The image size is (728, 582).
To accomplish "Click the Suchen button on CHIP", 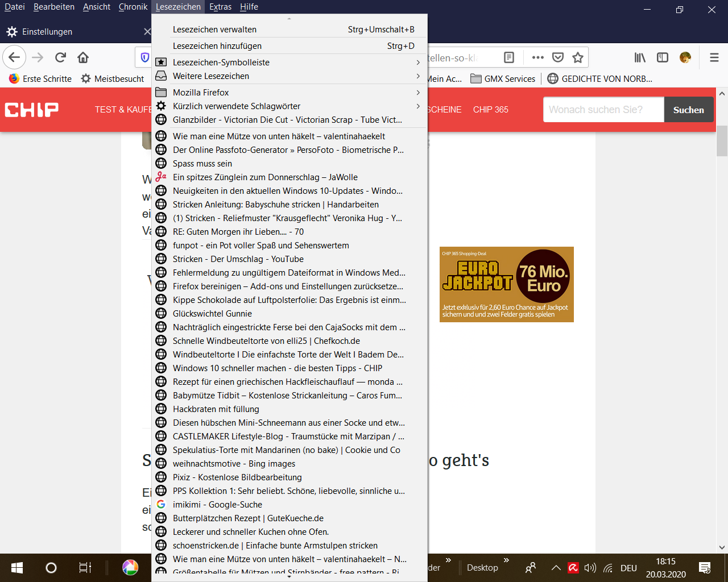I will click(688, 110).
